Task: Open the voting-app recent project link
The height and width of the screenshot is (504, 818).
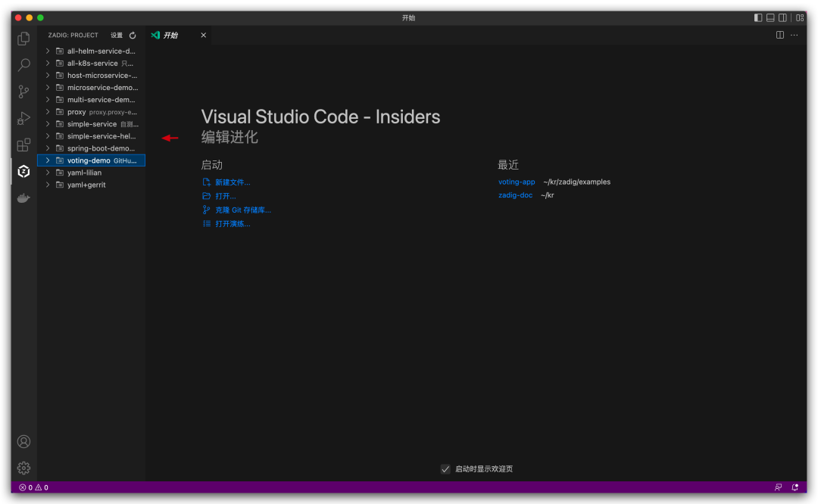Action: click(516, 182)
